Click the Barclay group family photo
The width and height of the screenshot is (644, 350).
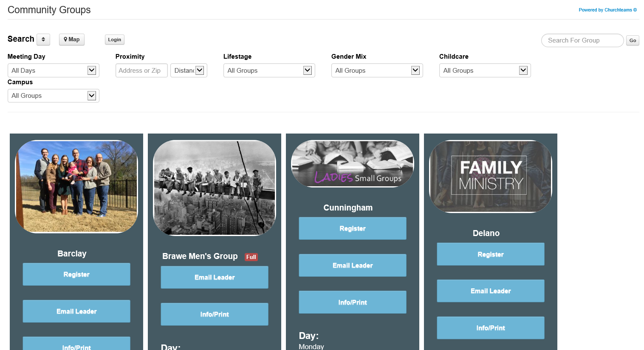point(76,187)
